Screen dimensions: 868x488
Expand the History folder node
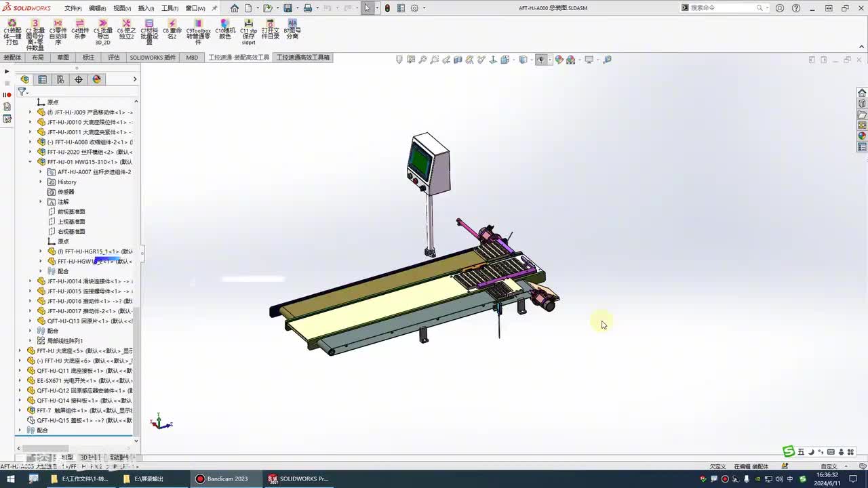pyautogui.click(x=40, y=182)
